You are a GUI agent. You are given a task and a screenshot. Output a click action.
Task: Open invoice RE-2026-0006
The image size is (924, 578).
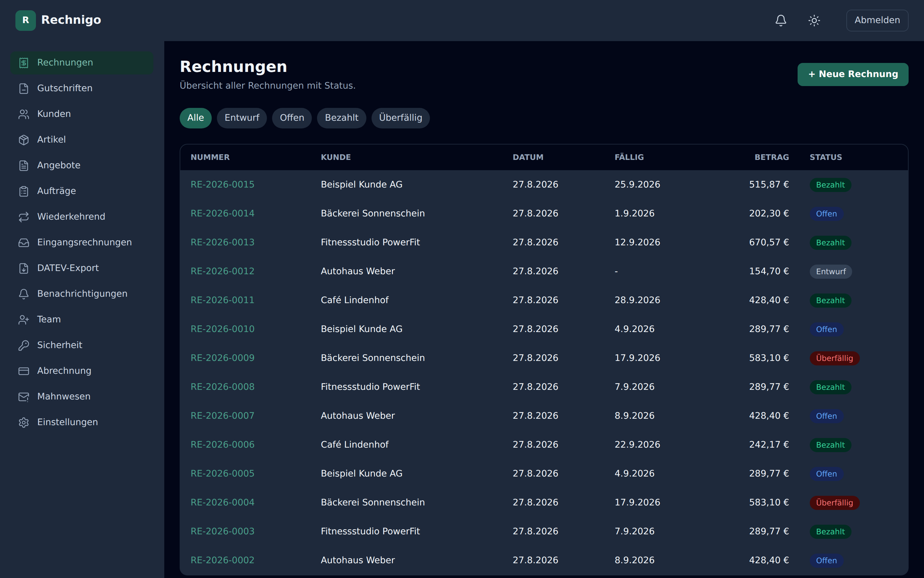(x=222, y=445)
